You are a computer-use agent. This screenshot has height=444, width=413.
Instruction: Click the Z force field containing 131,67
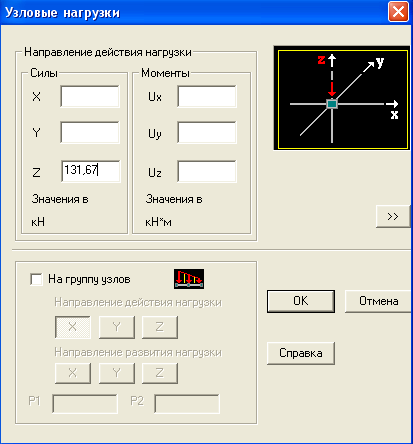click(91, 171)
